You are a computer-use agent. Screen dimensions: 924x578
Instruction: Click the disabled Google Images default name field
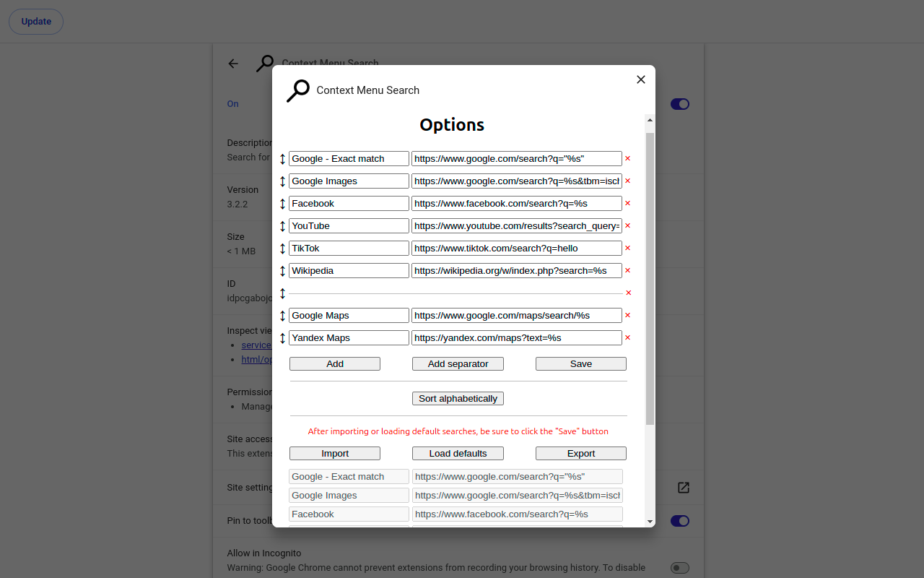(x=349, y=496)
